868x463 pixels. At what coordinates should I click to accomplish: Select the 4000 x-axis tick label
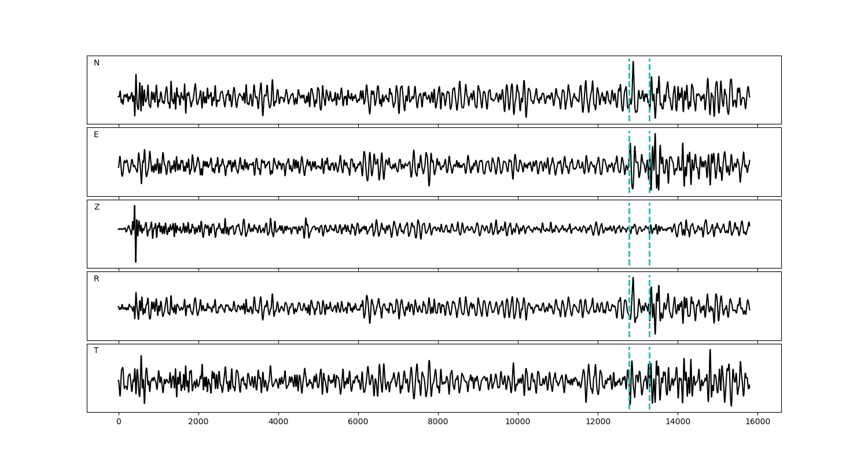[278, 422]
